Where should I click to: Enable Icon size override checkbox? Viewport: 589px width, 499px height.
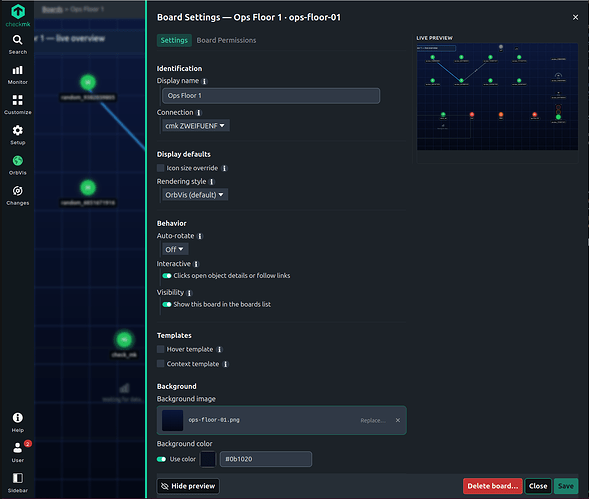pyautogui.click(x=160, y=168)
